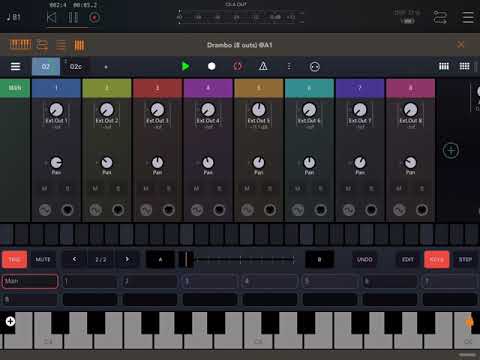
Task: Click the round sync icon in the Drambo toolbar
Action: point(315,67)
